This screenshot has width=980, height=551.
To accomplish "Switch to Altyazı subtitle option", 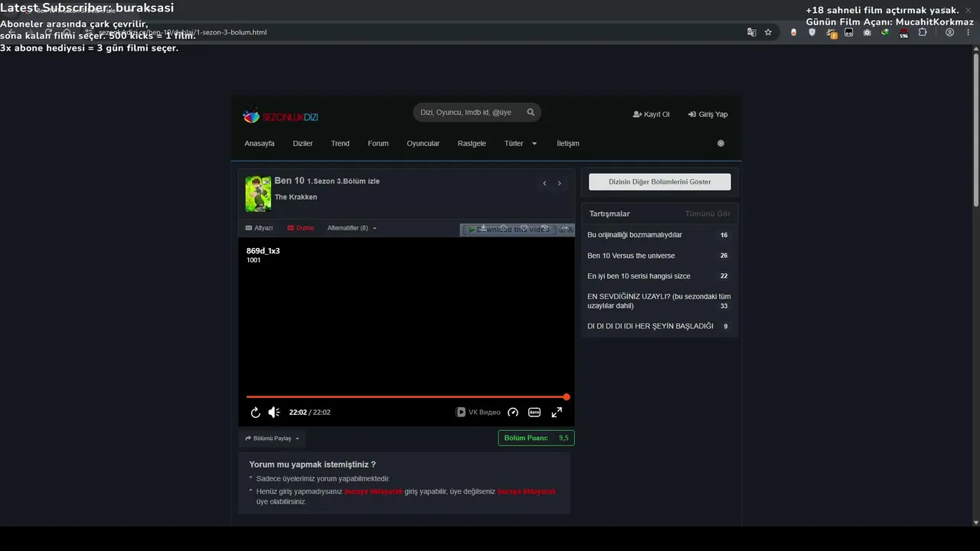I will [259, 228].
